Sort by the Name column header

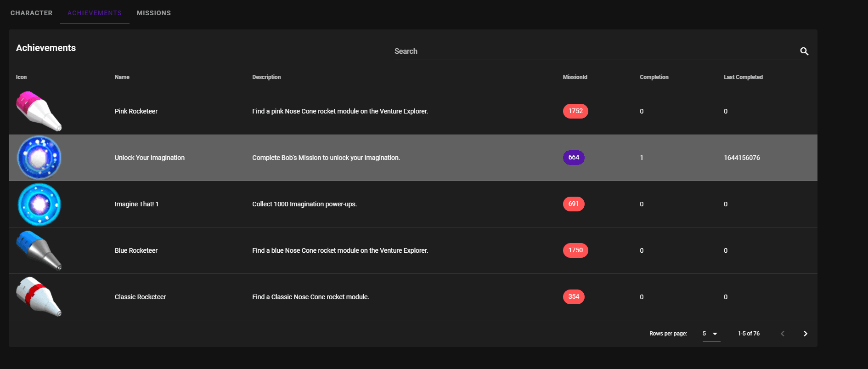point(122,77)
